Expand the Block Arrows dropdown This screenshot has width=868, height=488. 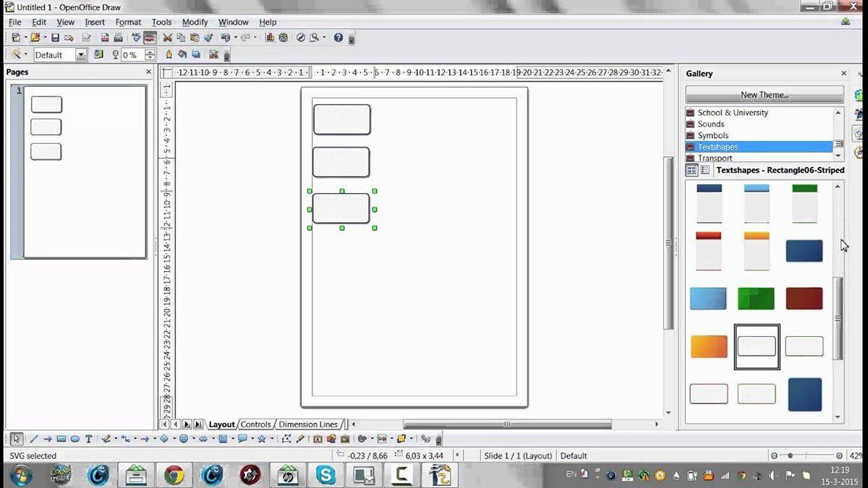pos(214,439)
